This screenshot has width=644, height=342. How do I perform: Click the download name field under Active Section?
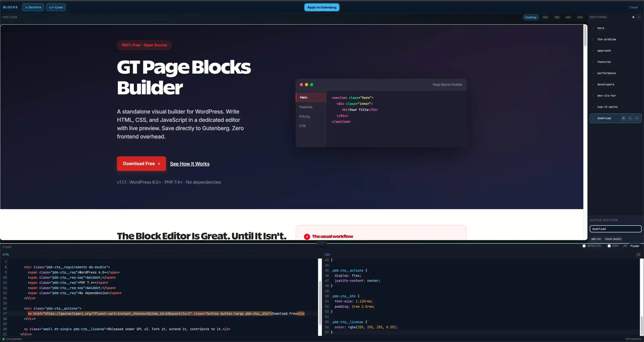tap(615, 229)
